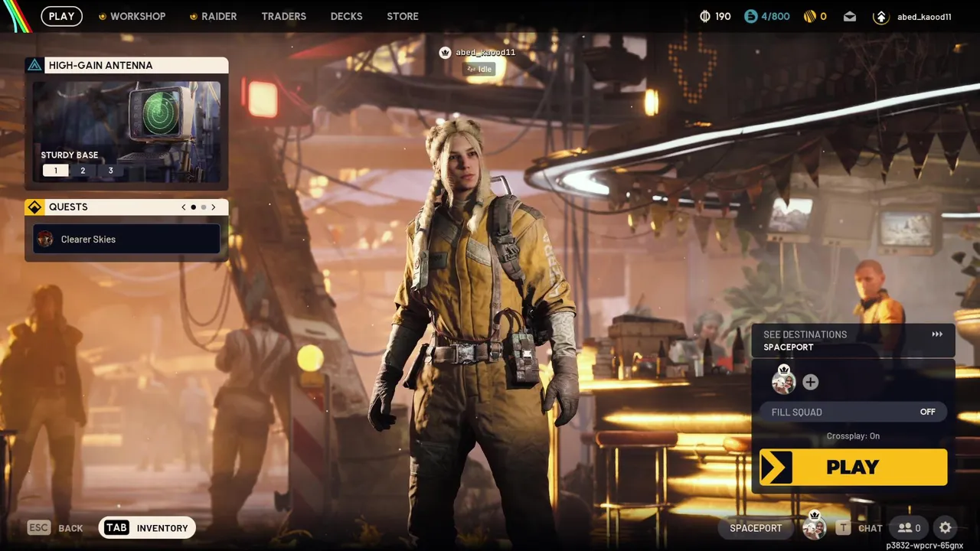Open the mail inbox envelope icon
Screen dimensions: 980x551
coord(850,16)
